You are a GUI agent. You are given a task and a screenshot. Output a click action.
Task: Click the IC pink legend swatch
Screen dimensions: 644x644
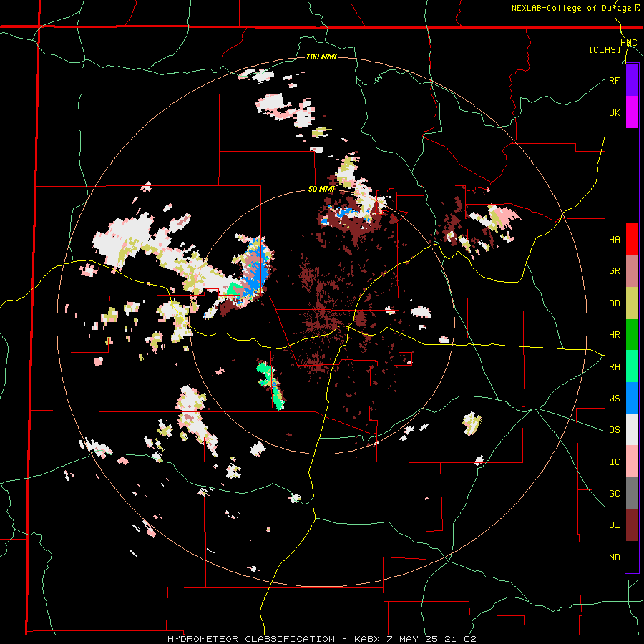632,462
